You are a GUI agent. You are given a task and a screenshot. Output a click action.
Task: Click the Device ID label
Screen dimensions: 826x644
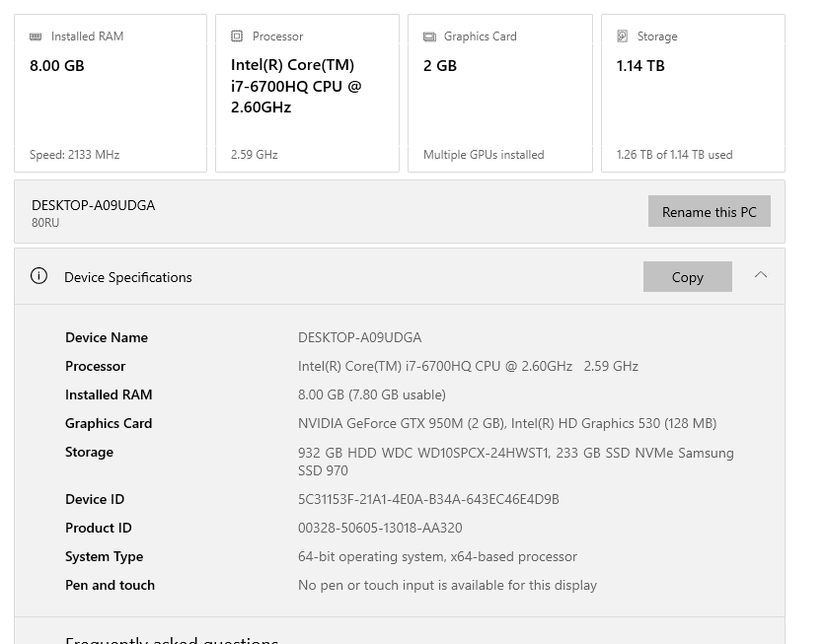click(x=95, y=499)
